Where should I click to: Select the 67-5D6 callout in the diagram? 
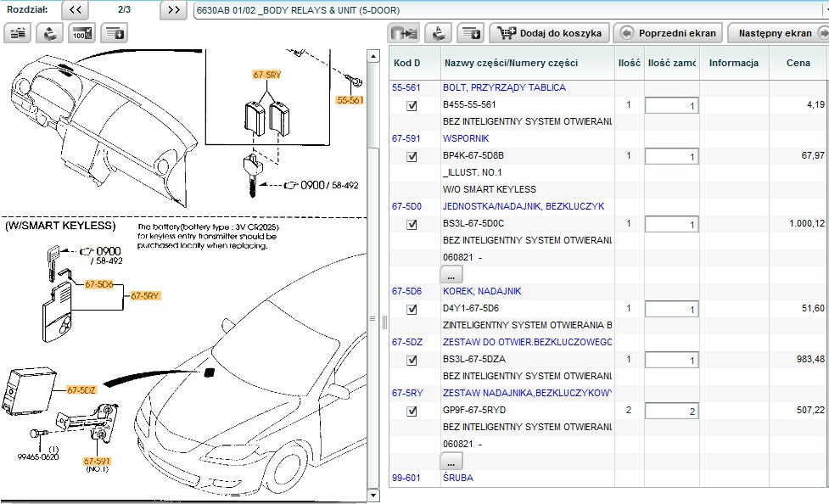[x=99, y=284]
